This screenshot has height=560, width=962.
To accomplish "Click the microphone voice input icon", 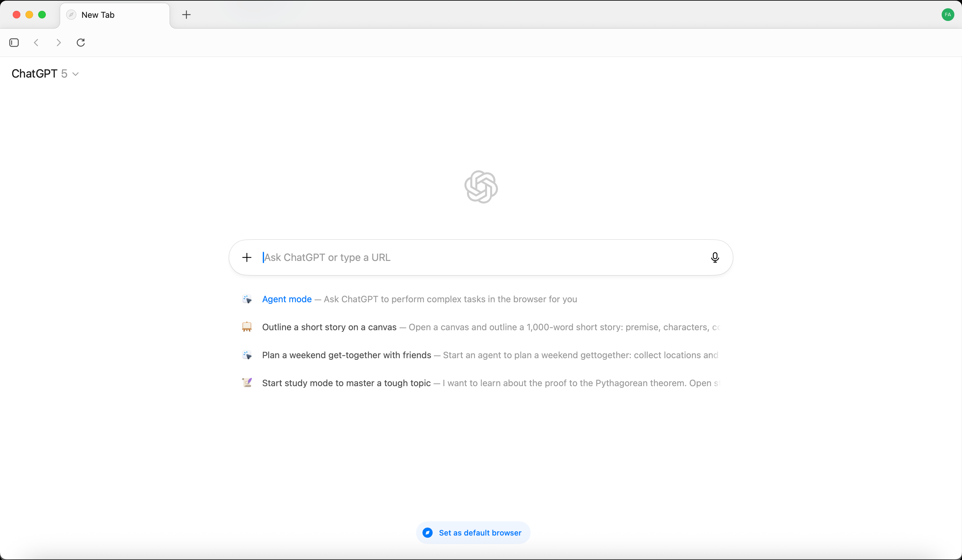I will [715, 257].
